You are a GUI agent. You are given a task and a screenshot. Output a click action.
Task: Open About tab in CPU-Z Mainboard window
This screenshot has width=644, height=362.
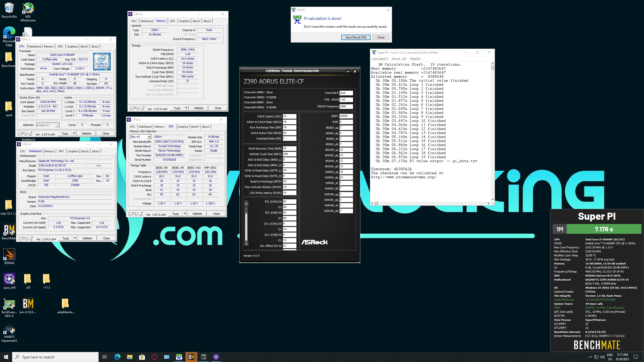[x=96, y=151]
